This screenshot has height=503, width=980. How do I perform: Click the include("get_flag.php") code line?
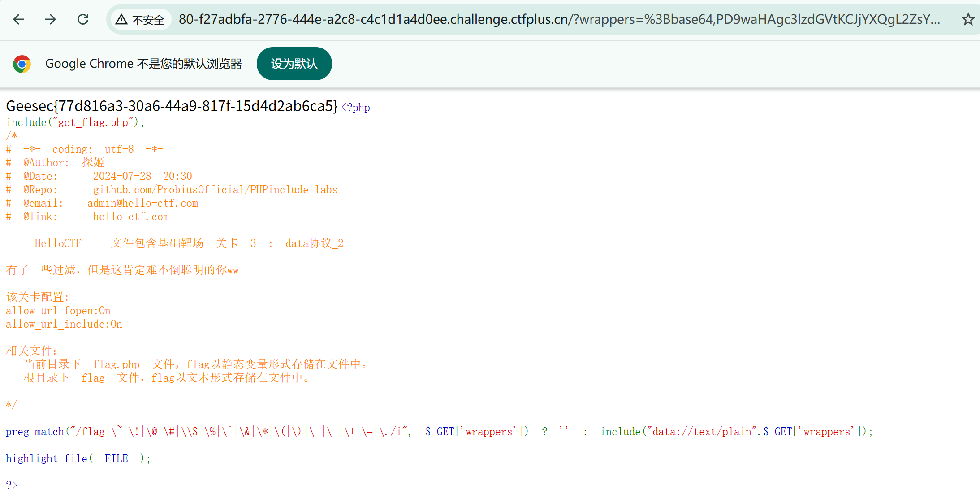75,122
